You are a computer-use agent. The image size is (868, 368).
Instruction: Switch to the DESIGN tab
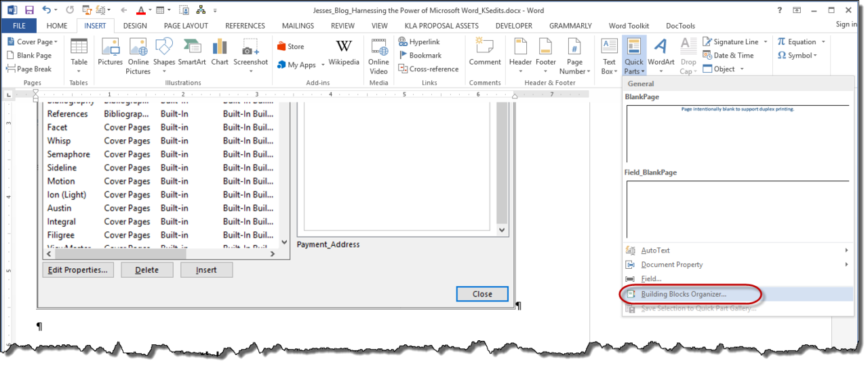[135, 26]
